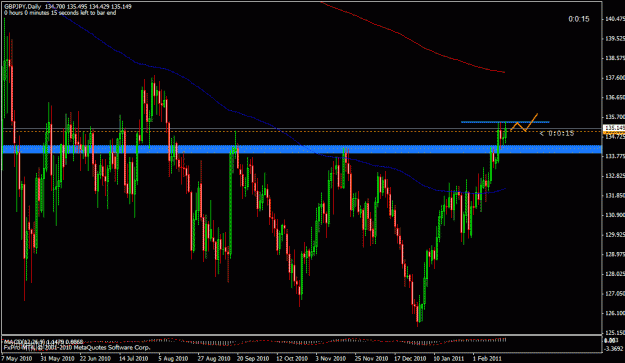
Task: Click the current price tag on the price axis
Action: (x=614, y=129)
